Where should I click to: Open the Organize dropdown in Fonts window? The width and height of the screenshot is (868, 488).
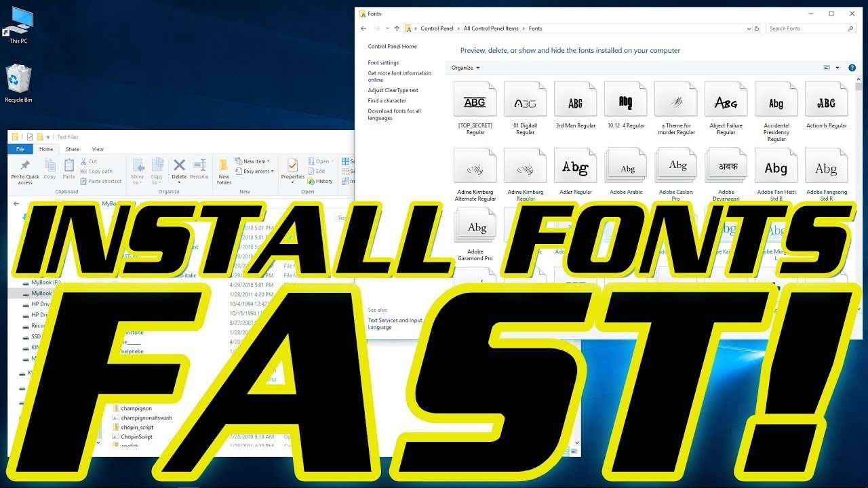(x=465, y=68)
